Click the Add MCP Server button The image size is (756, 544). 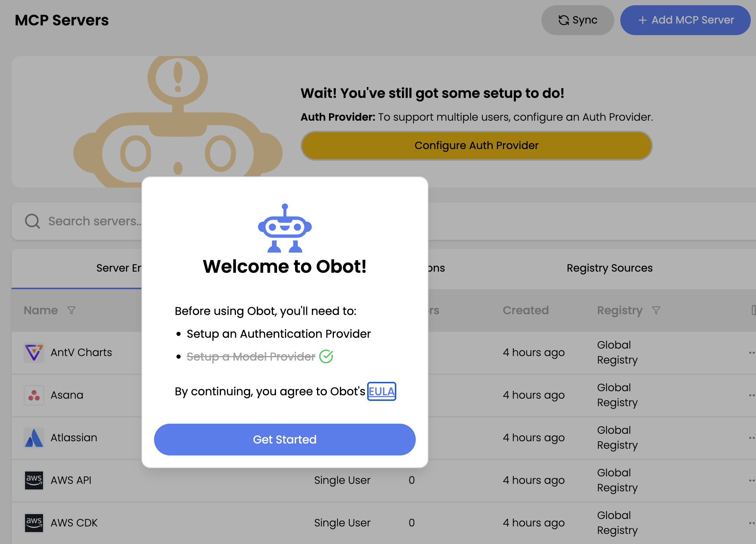coord(685,20)
